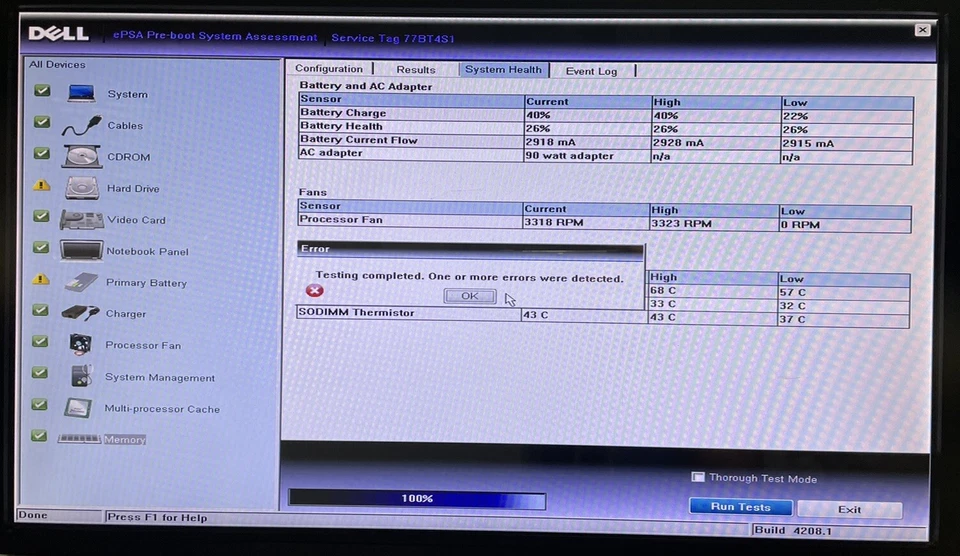Toggle the Cables device checkmark
This screenshot has height=556, width=960.
pyautogui.click(x=42, y=122)
